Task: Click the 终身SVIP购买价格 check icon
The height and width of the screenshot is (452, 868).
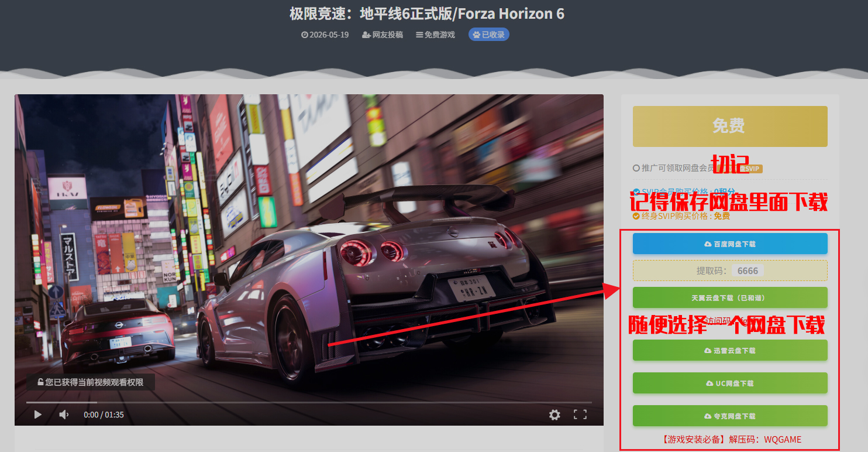Action: click(636, 216)
